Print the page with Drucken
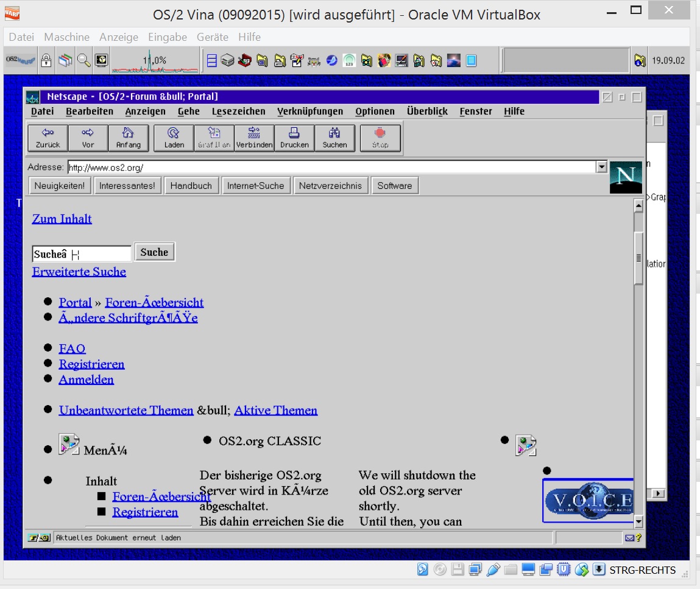700x589 pixels. pyautogui.click(x=295, y=138)
